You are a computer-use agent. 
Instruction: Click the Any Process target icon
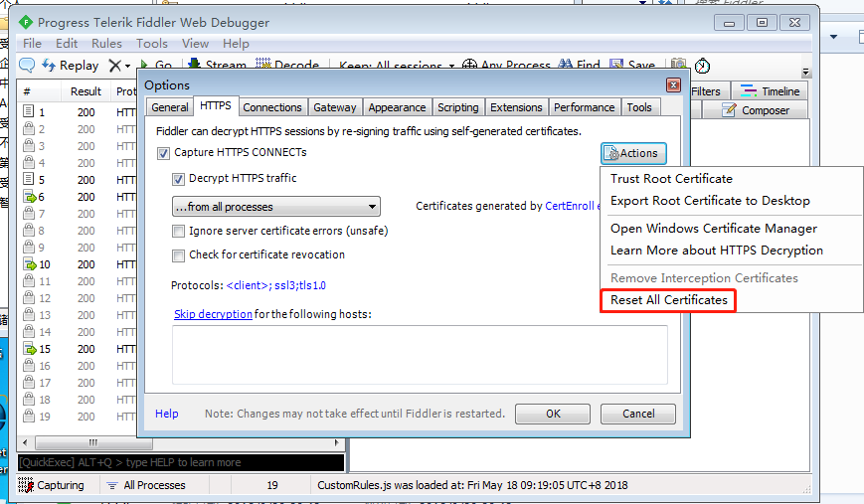469,65
